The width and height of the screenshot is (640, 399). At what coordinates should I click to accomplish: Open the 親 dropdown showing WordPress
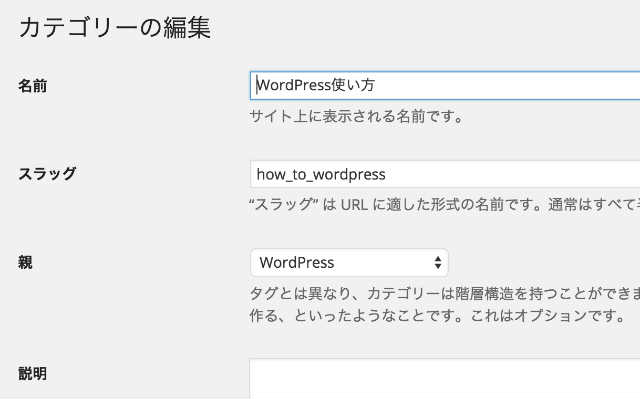click(x=349, y=263)
